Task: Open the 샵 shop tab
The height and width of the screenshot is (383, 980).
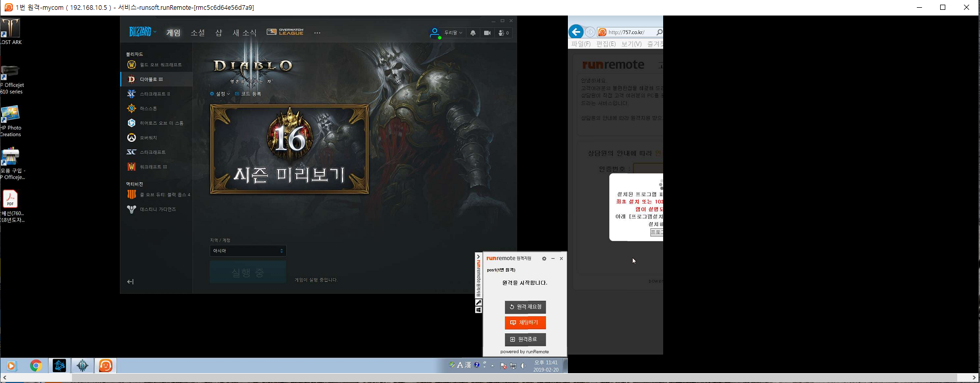Action: [218, 33]
